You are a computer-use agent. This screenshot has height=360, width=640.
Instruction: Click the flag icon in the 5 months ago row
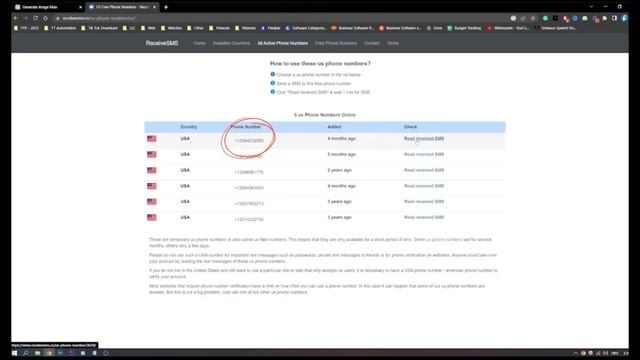151,154
